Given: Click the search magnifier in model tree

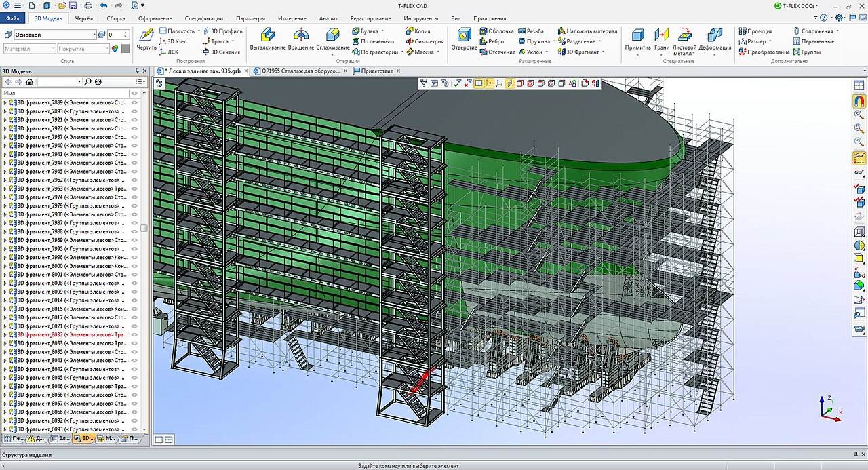Looking at the screenshot, I should [87, 82].
